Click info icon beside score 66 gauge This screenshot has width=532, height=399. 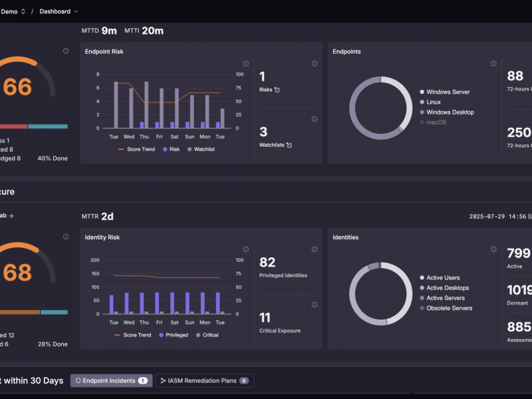pos(66,51)
